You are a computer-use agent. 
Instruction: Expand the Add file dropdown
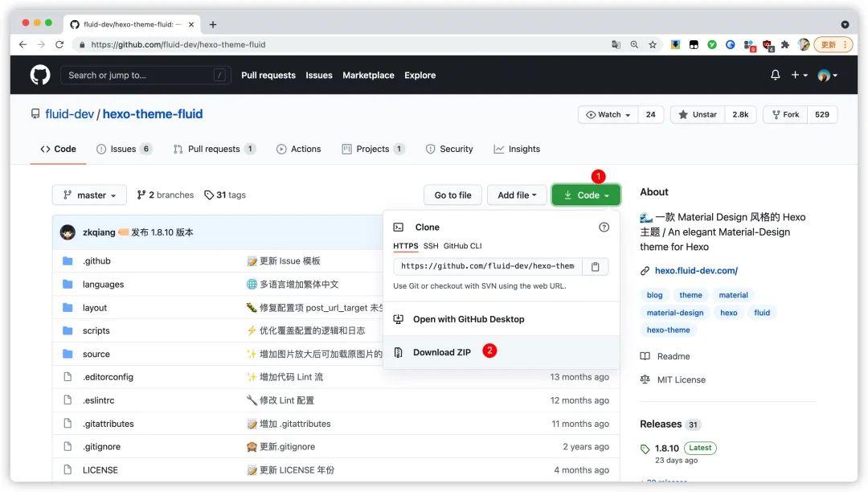point(517,195)
